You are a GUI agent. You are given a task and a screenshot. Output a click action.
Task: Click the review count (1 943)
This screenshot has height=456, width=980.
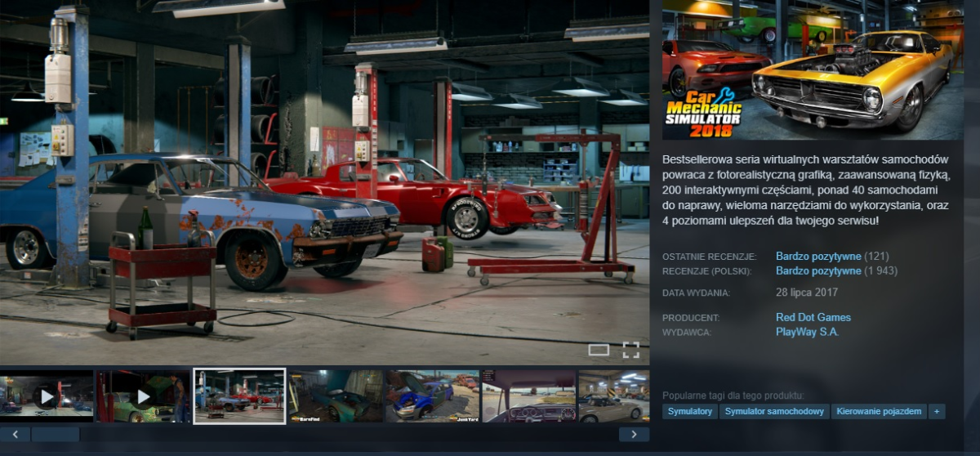pyautogui.click(x=881, y=270)
